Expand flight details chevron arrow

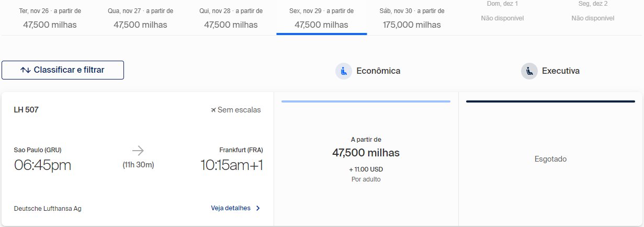pos(258,208)
